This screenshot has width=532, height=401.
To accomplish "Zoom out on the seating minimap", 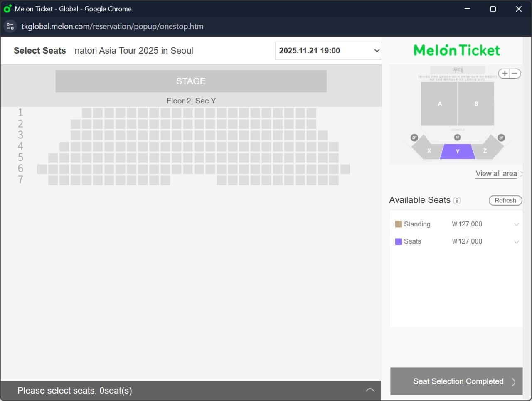I will tap(515, 73).
